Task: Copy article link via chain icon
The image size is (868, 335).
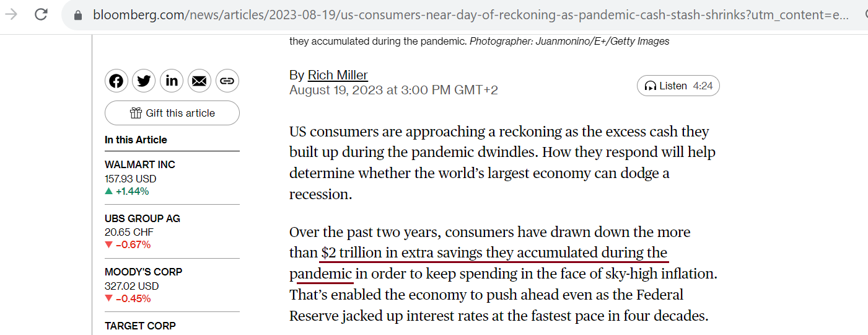Action: pyautogui.click(x=227, y=81)
